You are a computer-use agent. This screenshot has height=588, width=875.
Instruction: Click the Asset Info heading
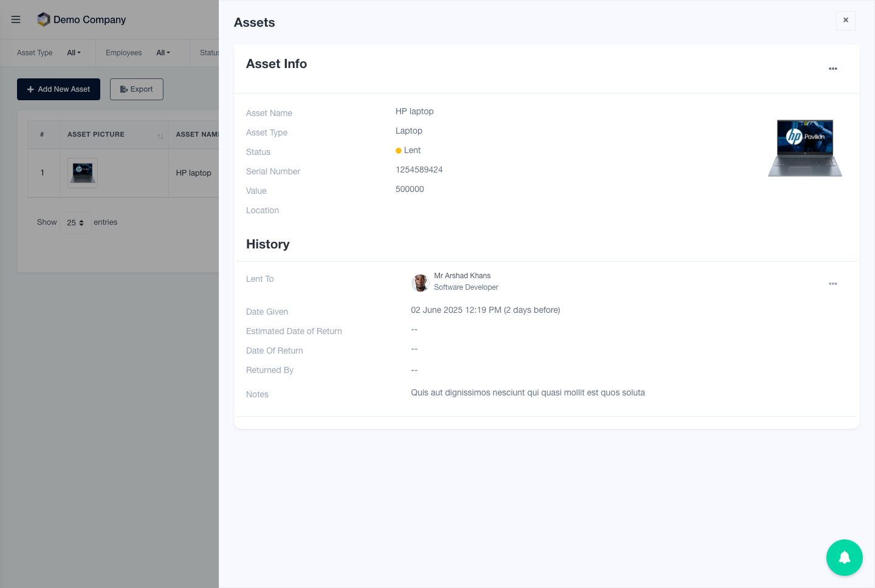(x=276, y=64)
